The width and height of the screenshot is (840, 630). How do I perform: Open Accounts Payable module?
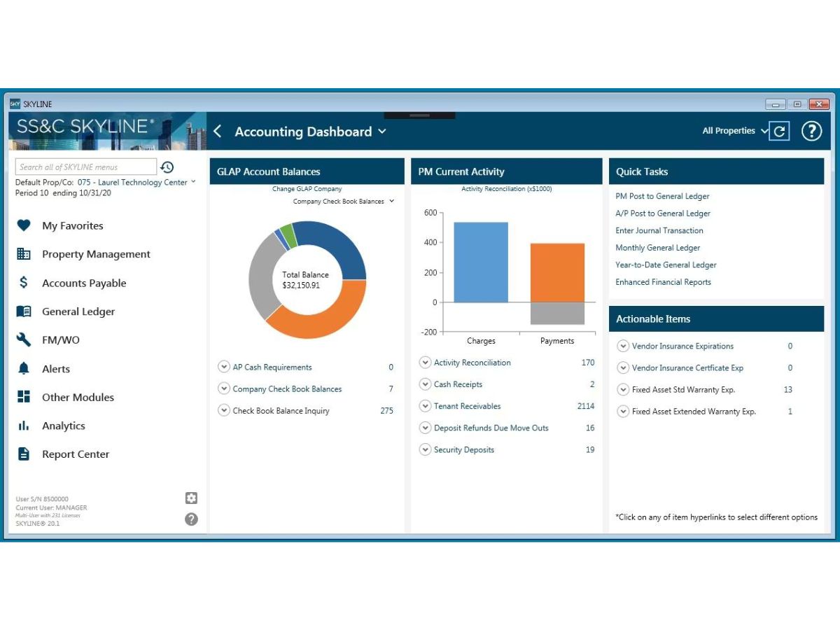pyautogui.click(x=84, y=283)
